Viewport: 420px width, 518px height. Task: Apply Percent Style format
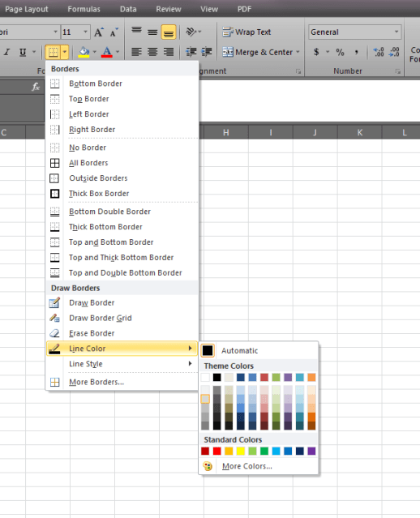[x=340, y=52]
